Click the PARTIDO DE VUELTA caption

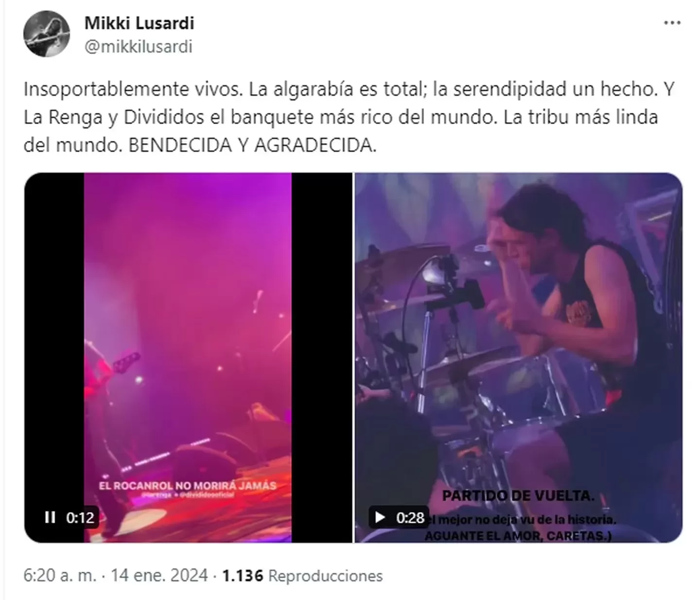click(518, 496)
